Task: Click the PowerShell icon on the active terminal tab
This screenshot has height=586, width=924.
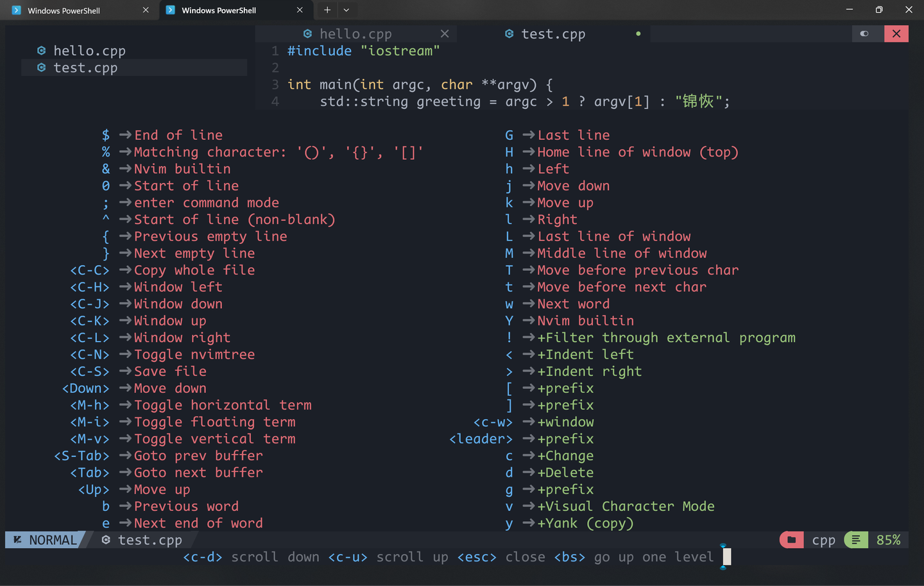Action: 170,10
